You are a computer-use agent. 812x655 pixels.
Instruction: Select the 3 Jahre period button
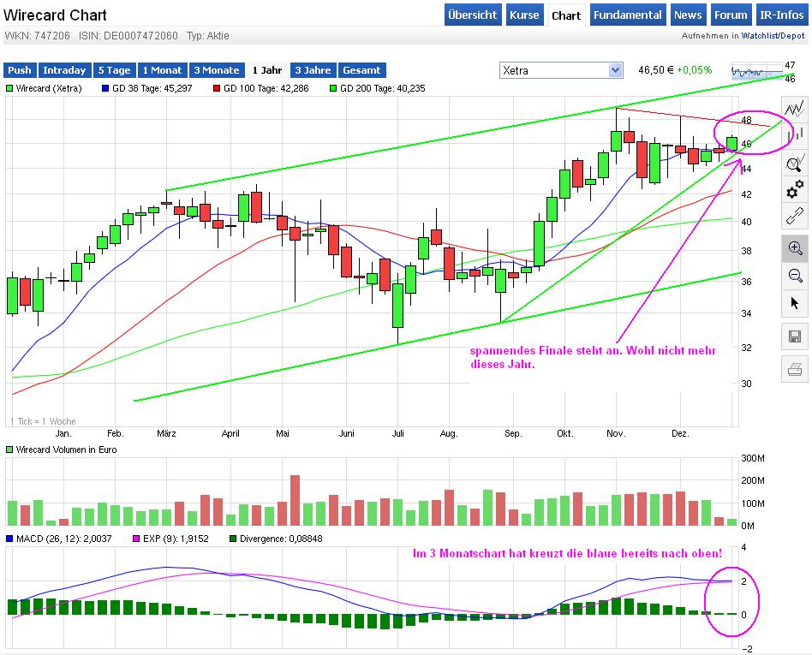pos(313,69)
